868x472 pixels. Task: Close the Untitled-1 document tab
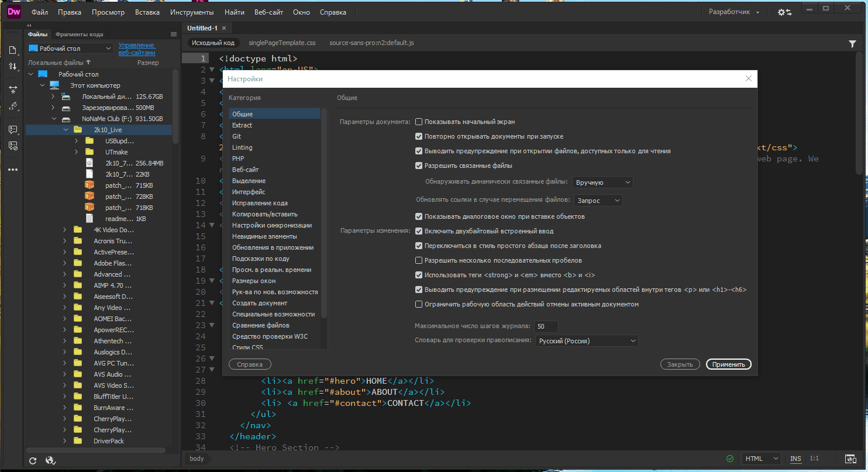point(224,28)
